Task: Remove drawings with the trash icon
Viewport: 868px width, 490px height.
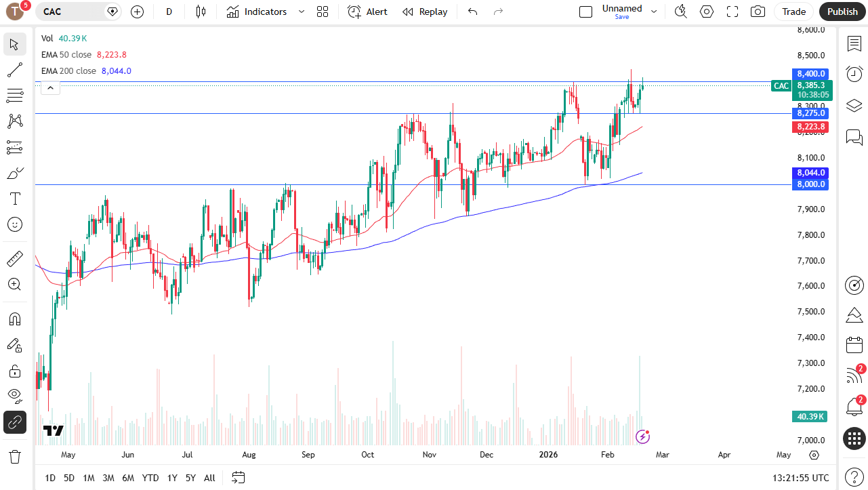Action: pyautogui.click(x=14, y=456)
